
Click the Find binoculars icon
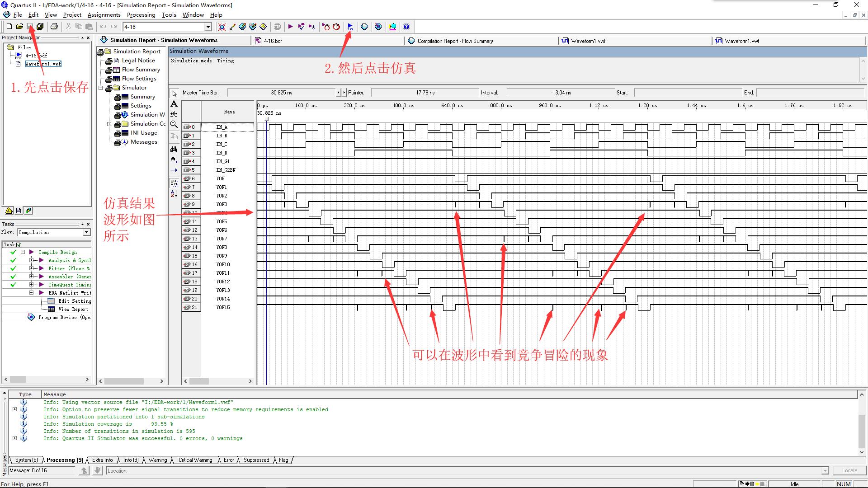(x=174, y=149)
